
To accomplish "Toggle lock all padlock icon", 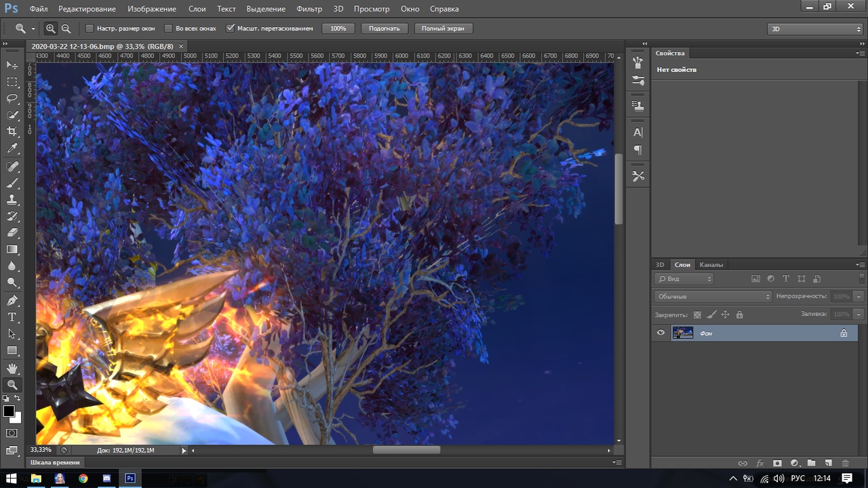I will (x=739, y=314).
